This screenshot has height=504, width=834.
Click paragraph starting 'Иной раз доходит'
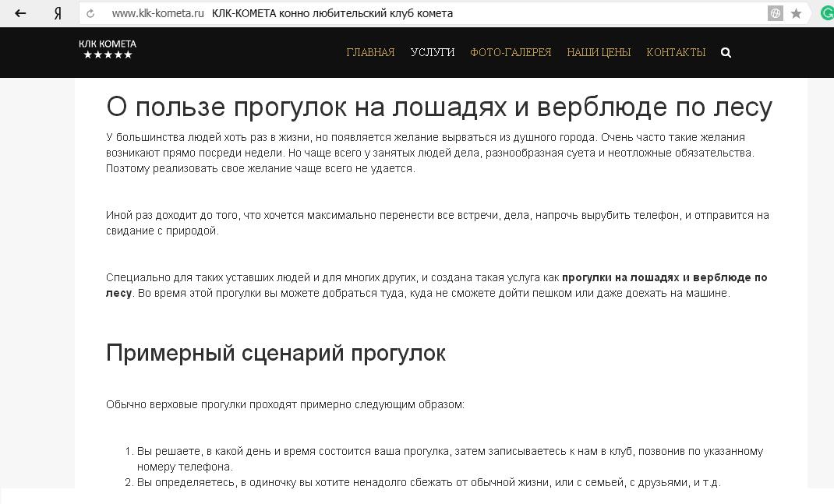click(437, 223)
